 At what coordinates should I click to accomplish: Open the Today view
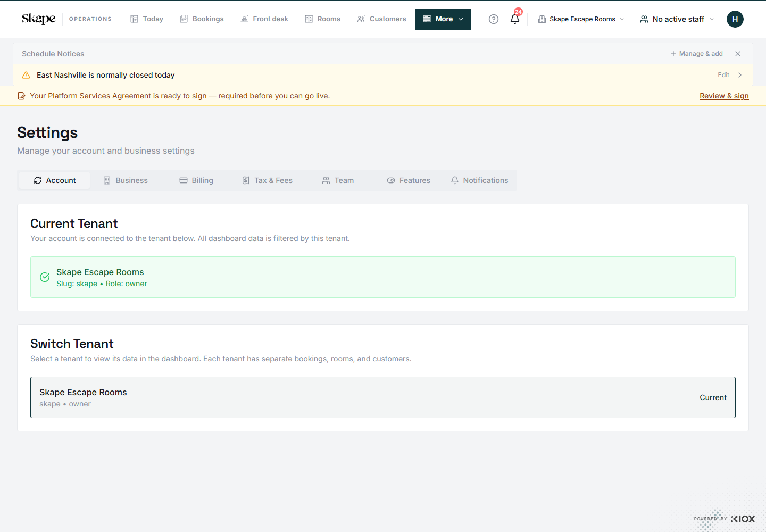coord(147,19)
